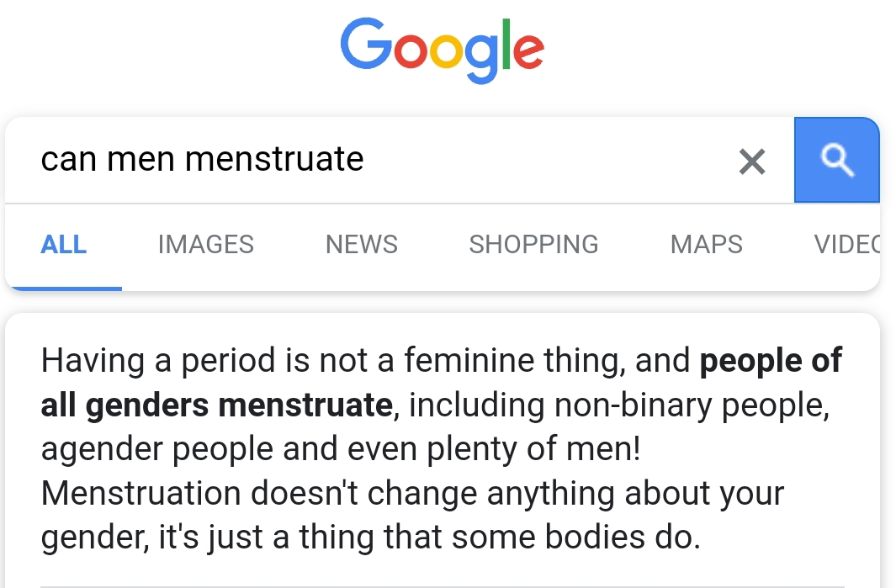The height and width of the screenshot is (588, 896).
Task: Click bold "all genders menstruate" phrase
Action: coord(216,405)
